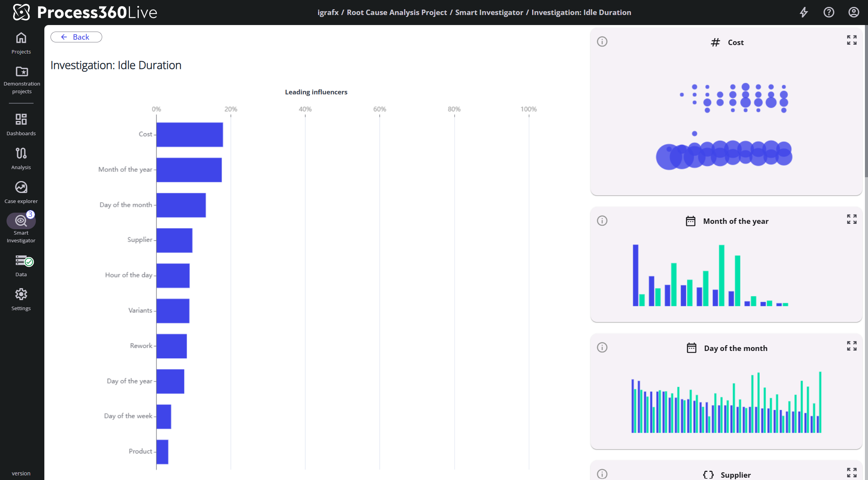Click the Process360 Live logo
This screenshot has height=480, width=868.
[85, 12]
